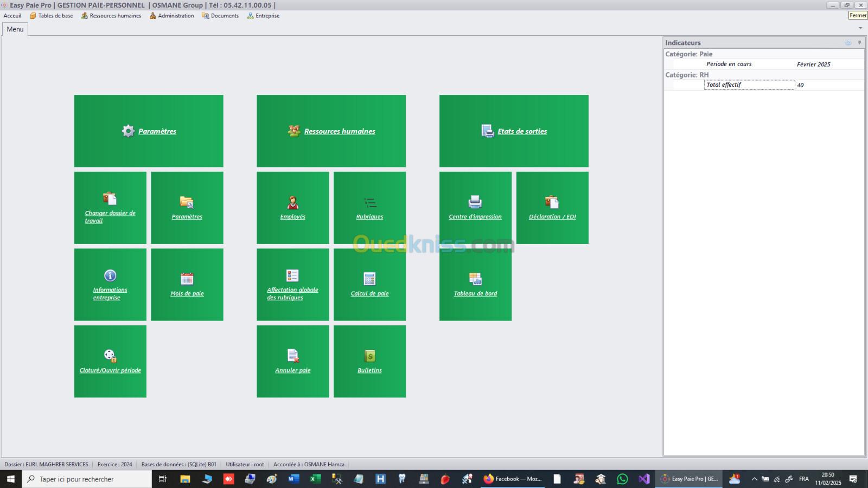Select the Menu tab
Viewport: 868px width, 488px height.
click(x=15, y=29)
